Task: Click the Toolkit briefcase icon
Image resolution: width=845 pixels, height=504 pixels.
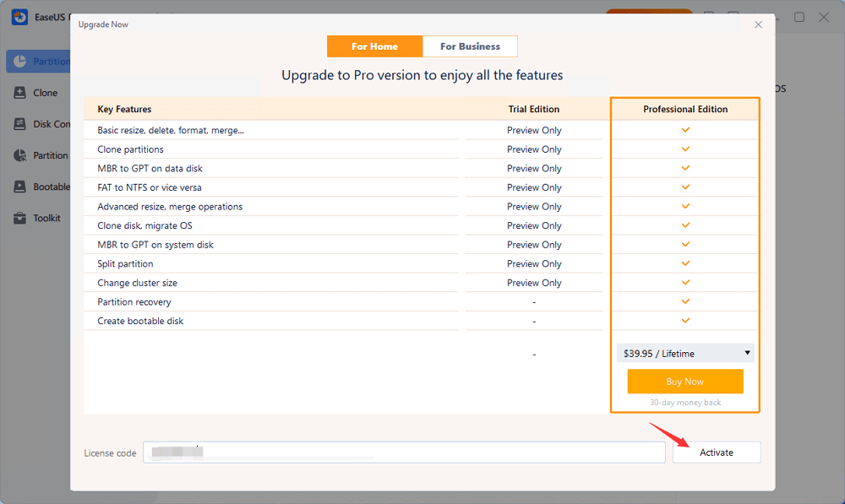Action: coord(20,218)
